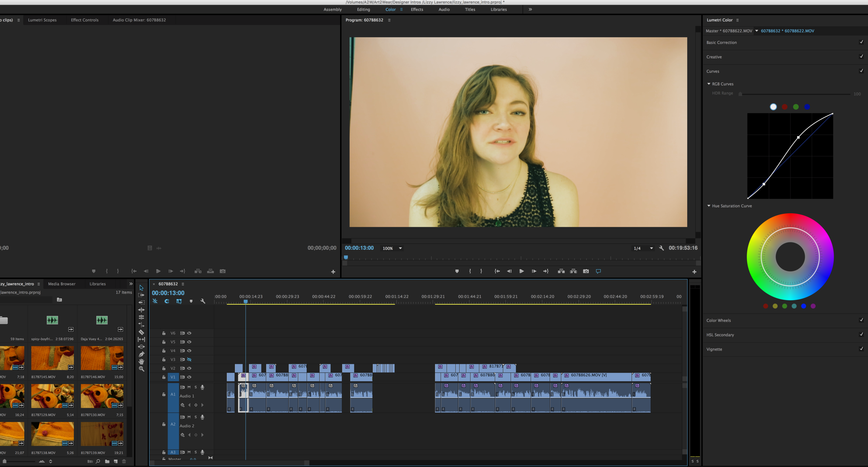
Task: Select the Pen tool in tools panel
Action: pyautogui.click(x=141, y=354)
